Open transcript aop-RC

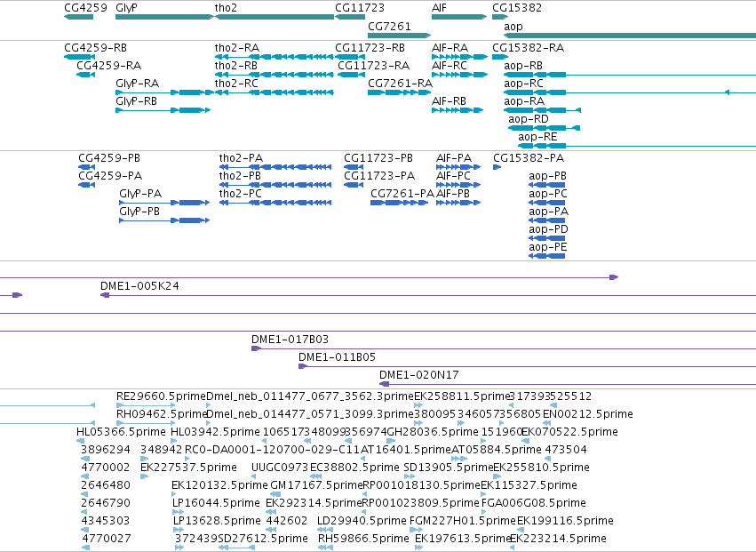pyautogui.click(x=630, y=92)
